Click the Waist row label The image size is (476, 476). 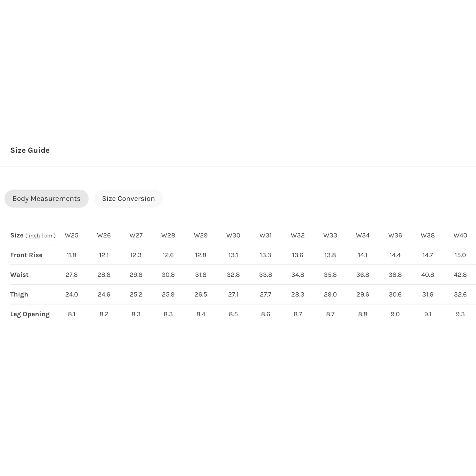pyautogui.click(x=19, y=275)
